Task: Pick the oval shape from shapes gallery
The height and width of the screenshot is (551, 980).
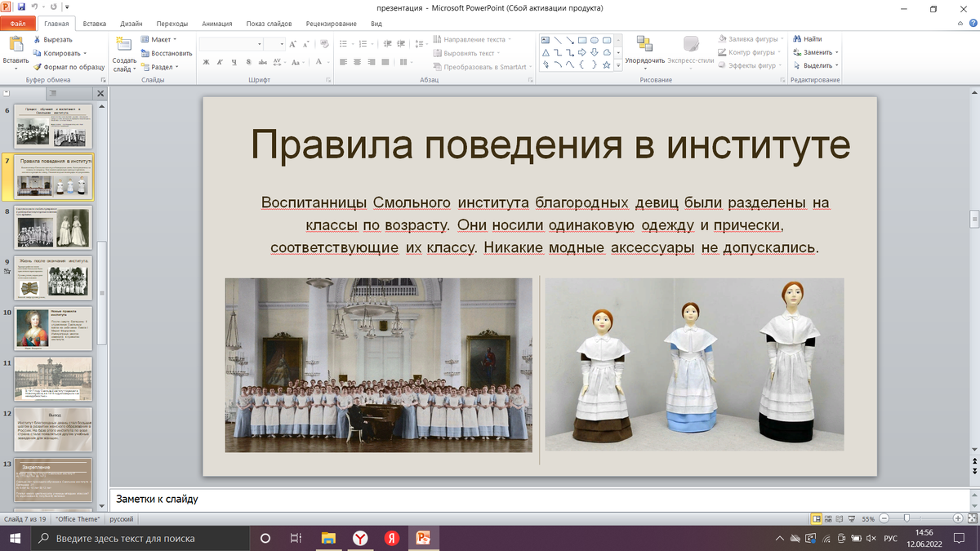Action: pyautogui.click(x=595, y=40)
